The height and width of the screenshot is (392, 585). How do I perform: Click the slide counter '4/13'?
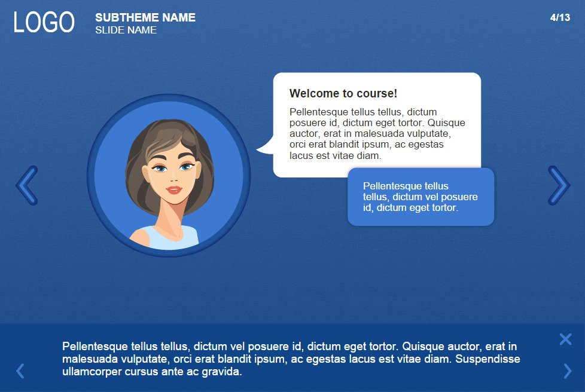point(560,17)
